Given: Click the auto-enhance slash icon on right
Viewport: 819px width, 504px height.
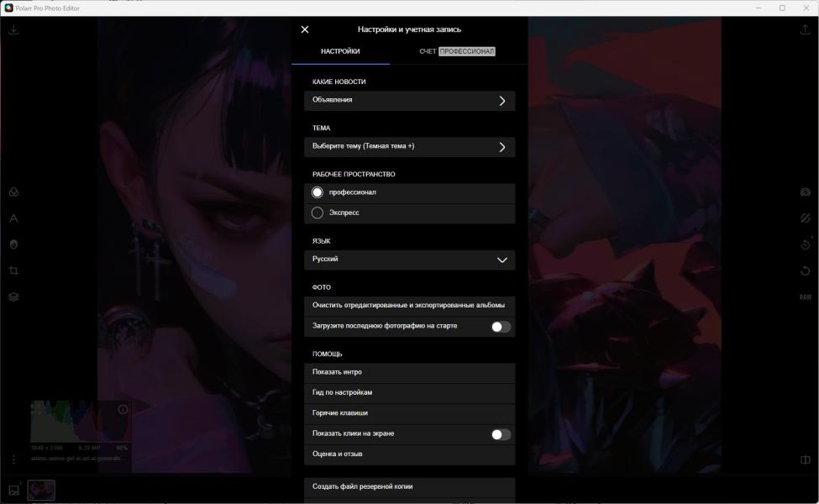Looking at the screenshot, I should 805,218.
